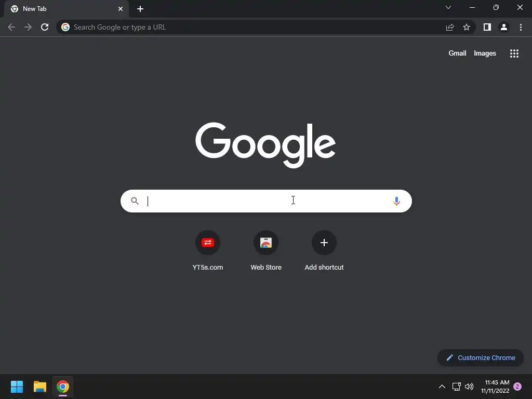Screen dimensions: 532x399
Task: Click the Google logo
Action: point(265,145)
